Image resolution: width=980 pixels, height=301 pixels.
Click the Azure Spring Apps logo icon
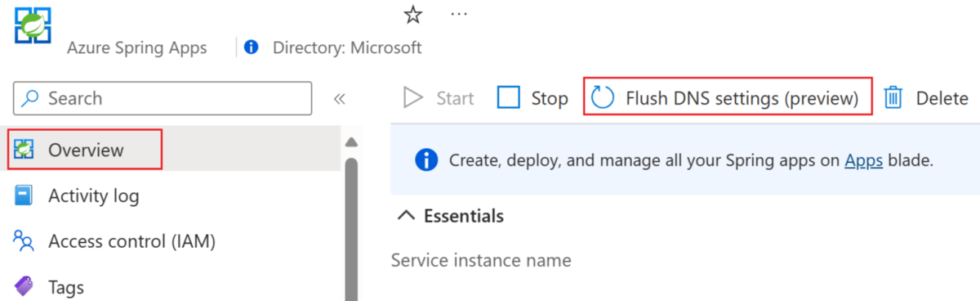pos(33,26)
